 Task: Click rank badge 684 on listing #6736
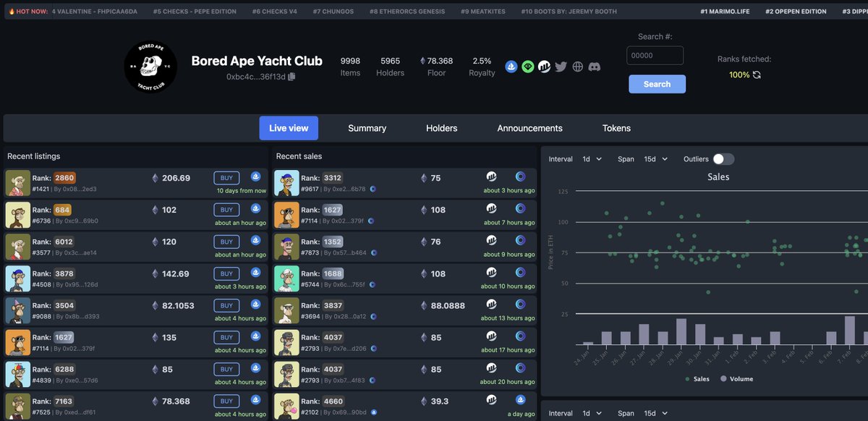tap(62, 210)
